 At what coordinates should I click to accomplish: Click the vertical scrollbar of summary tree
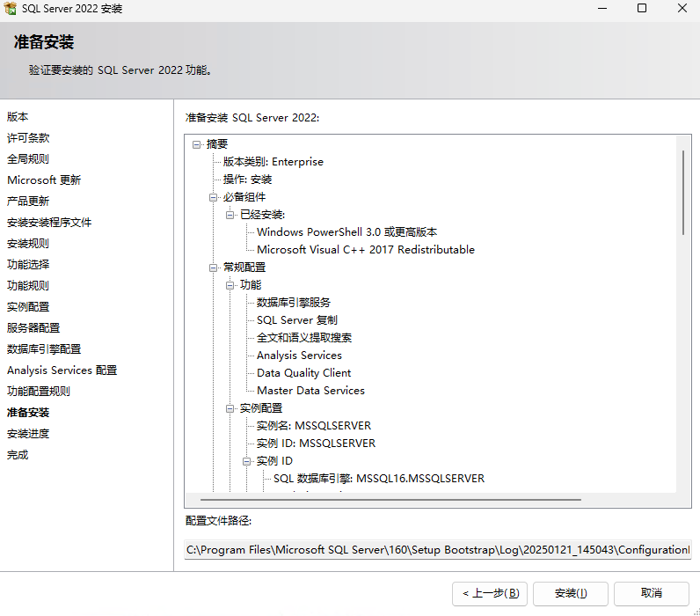point(683,193)
